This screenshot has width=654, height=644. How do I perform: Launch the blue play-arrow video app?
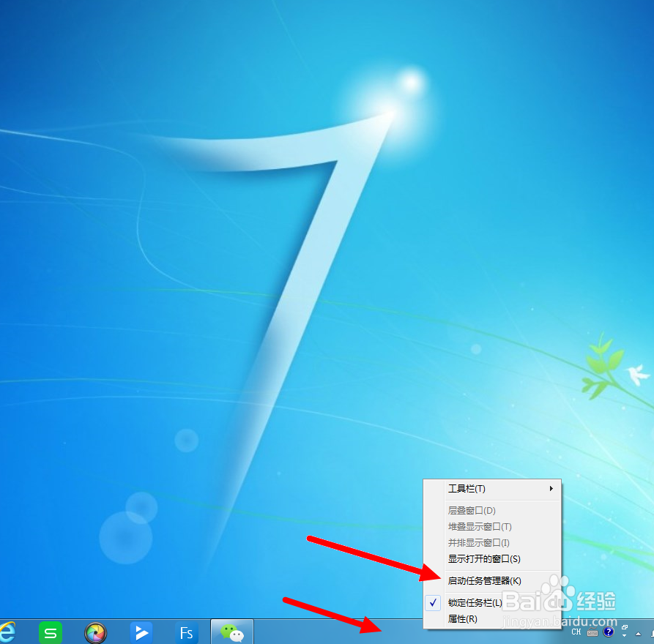[x=141, y=633]
